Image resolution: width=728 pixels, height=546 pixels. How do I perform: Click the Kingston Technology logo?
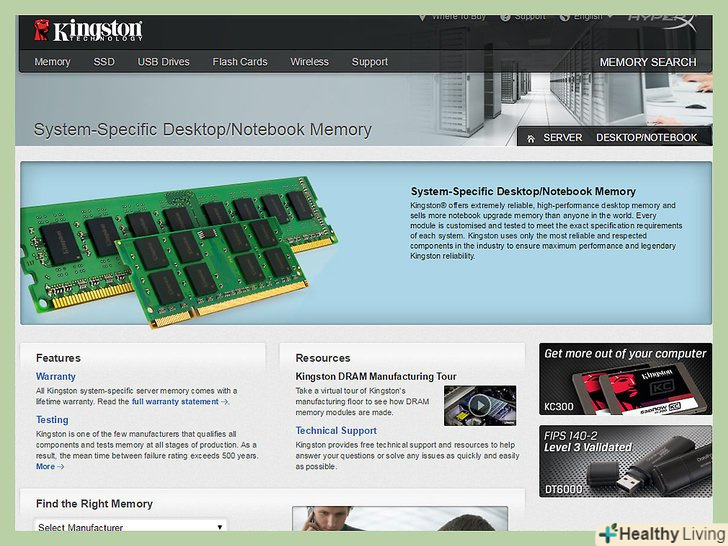pyautogui.click(x=88, y=31)
